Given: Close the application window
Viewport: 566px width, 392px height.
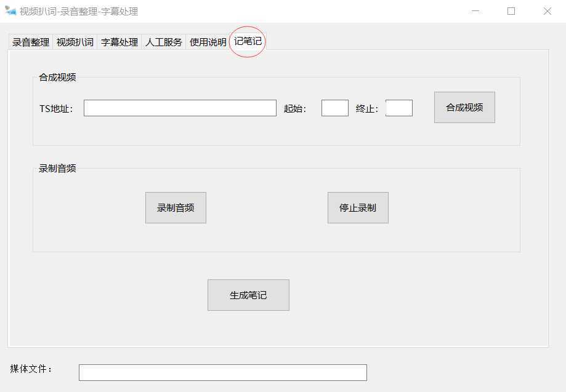Looking at the screenshot, I should 548,11.
